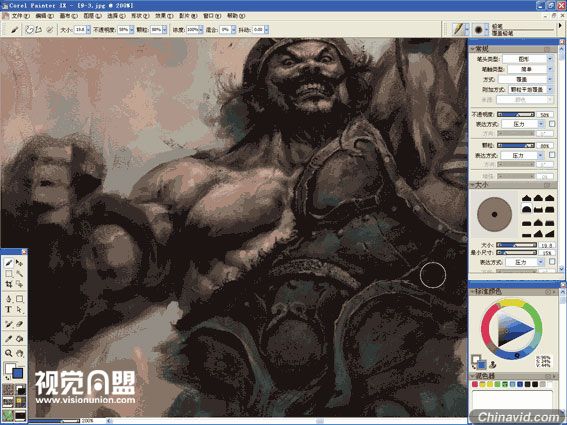Screen dimensions: 567x425
Task: Click the clone color stamp icon
Action: click(493, 364)
